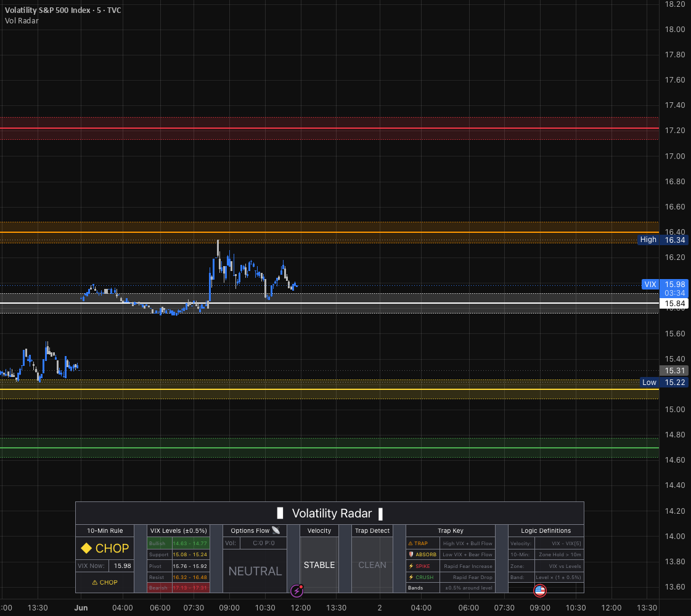Image resolution: width=691 pixels, height=616 pixels.
Task: Click the Rapid Fear Increase description
Action: pyautogui.click(x=468, y=566)
